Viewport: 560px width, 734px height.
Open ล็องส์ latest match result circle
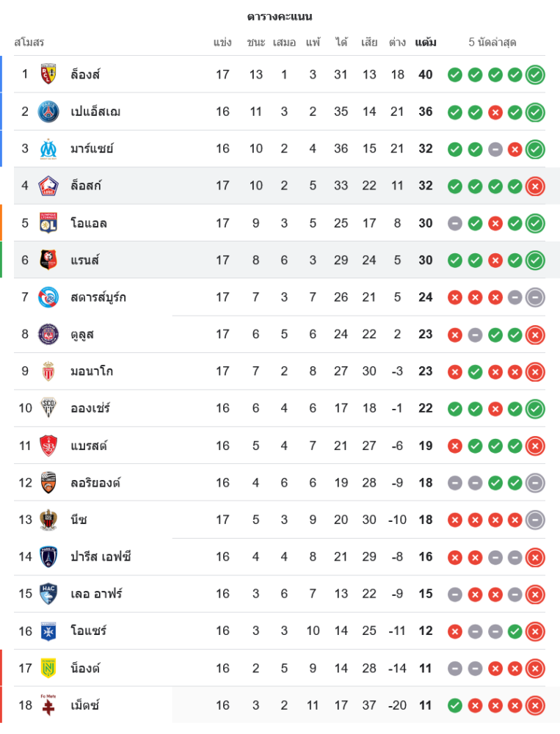click(x=535, y=74)
